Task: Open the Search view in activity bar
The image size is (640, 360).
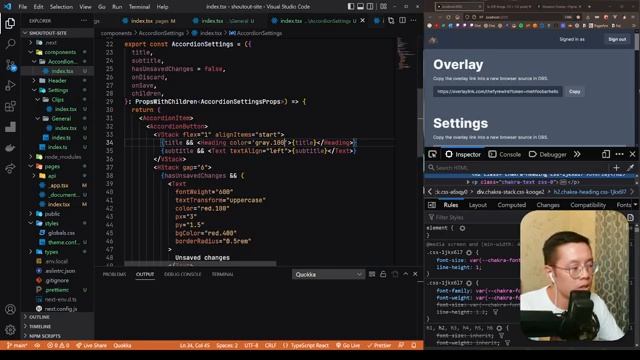Action: 10,44
